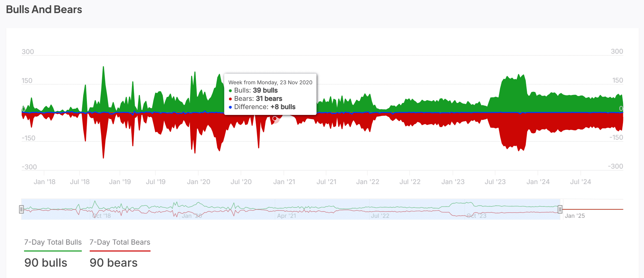Viewport: 644px width, 278px height.
Task: Toggle the 7-Day Total Bulls legend
Action: 53,242
